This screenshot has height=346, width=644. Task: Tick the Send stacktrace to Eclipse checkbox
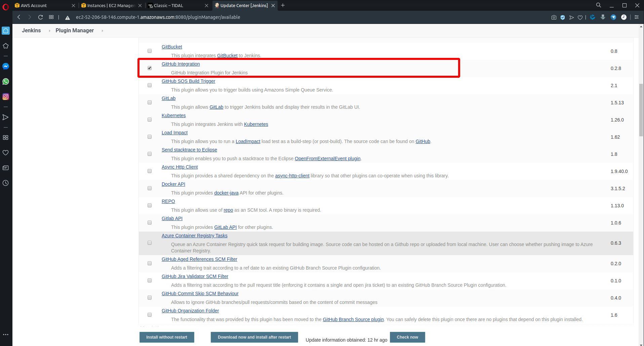coord(150,154)
